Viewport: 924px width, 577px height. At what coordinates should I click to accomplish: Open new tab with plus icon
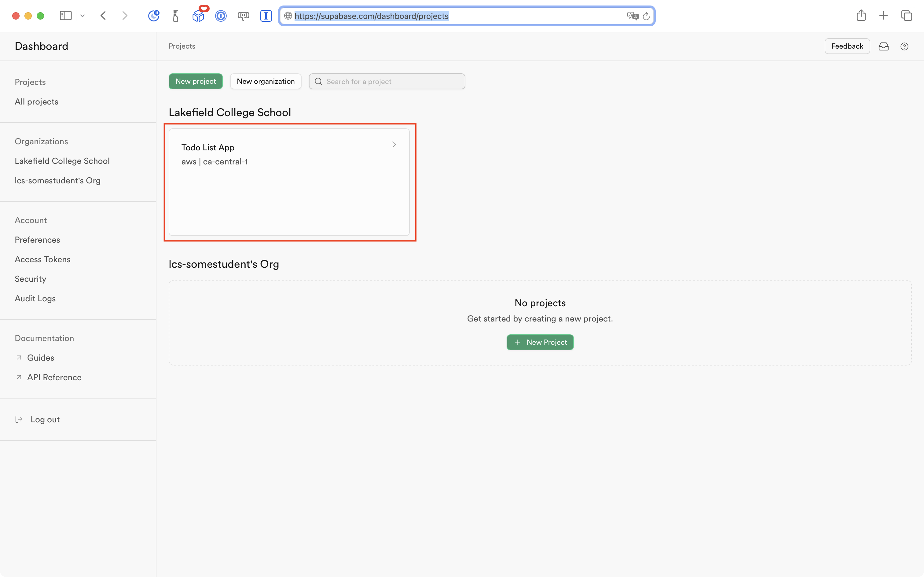[883, 16]
